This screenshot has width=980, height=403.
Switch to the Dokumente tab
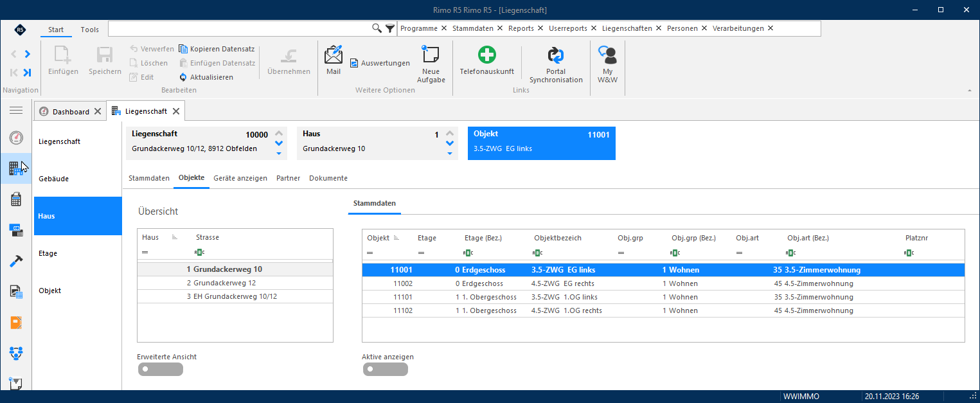click(328, 178)
